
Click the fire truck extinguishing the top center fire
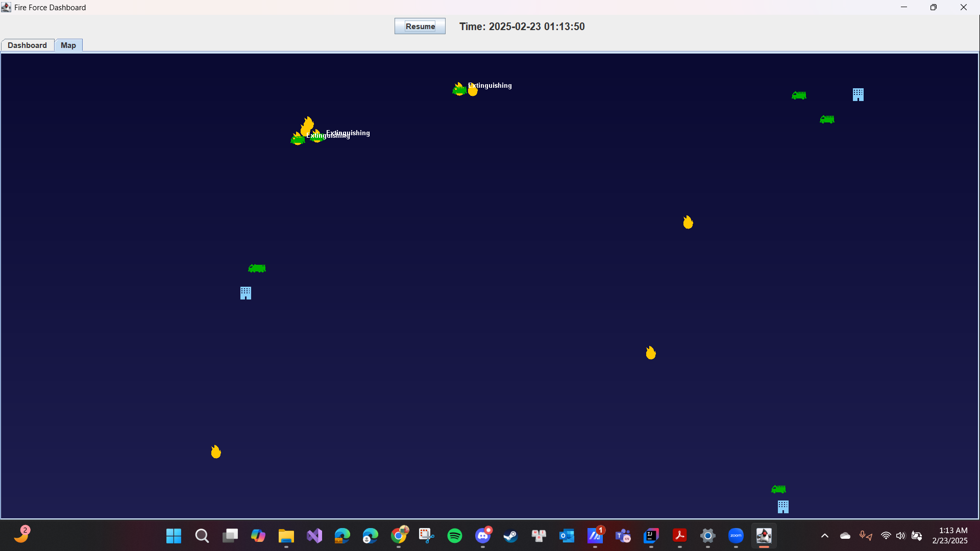459,90
